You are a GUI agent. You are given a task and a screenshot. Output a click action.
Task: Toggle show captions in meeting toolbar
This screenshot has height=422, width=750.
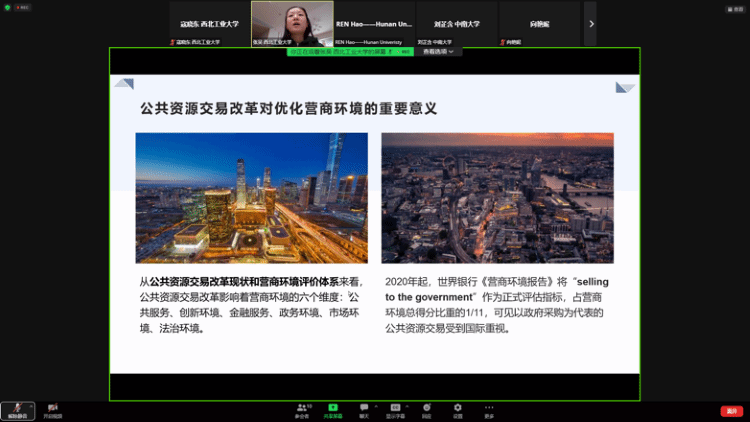pos(395,409)
